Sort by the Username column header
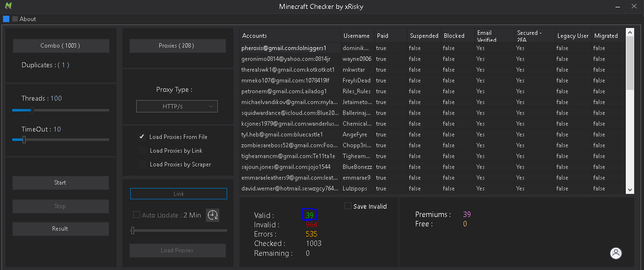The width and height of the screenshot is (644, 270). point(357,36)
